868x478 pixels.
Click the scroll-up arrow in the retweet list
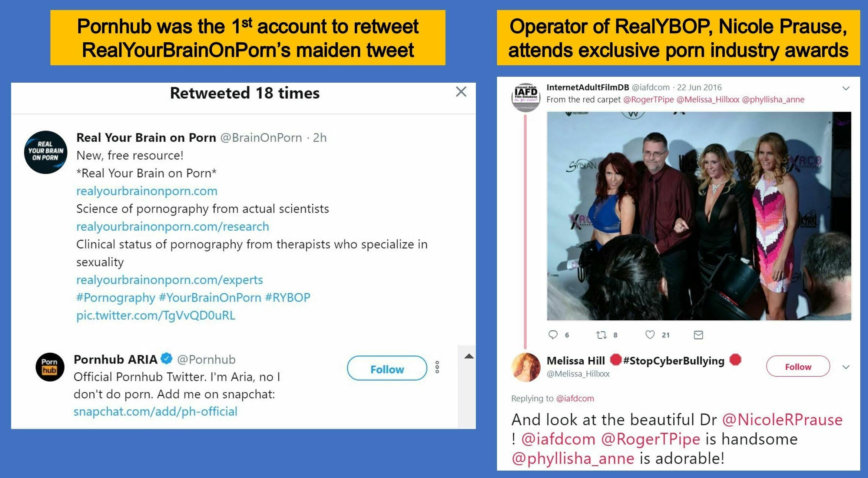click(469, 356)
